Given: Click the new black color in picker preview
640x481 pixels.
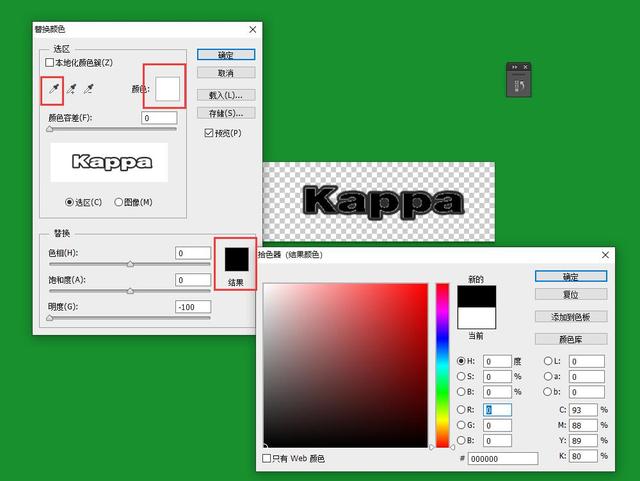Looking at the screenshot, I should [x=476, y=296].
